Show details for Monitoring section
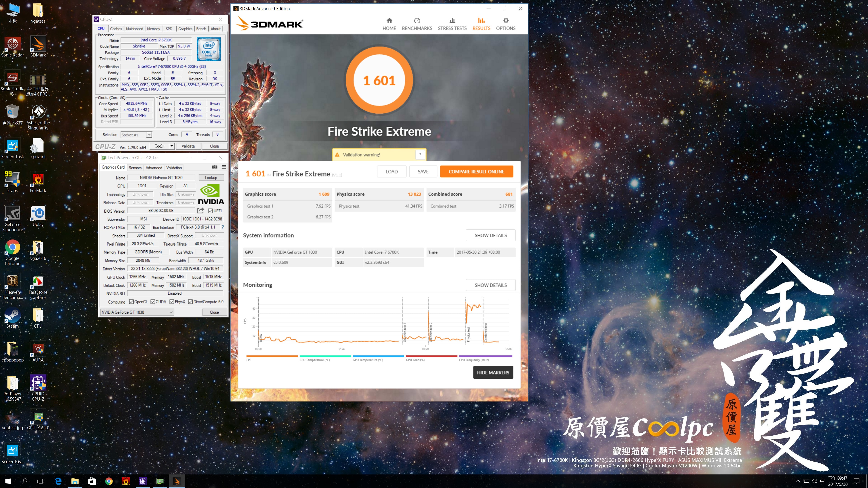Viewport: 868px width, 488px height. [491, 285]
